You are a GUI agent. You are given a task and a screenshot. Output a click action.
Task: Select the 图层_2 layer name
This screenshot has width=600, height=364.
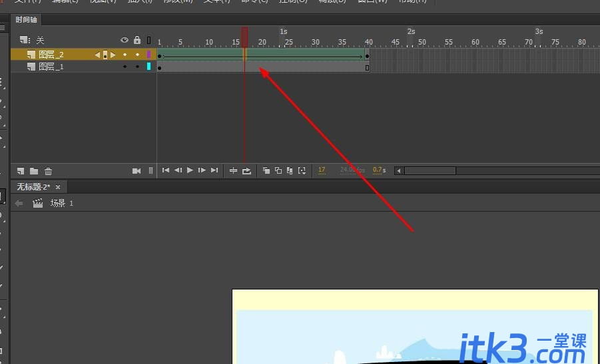pos(51,55)
